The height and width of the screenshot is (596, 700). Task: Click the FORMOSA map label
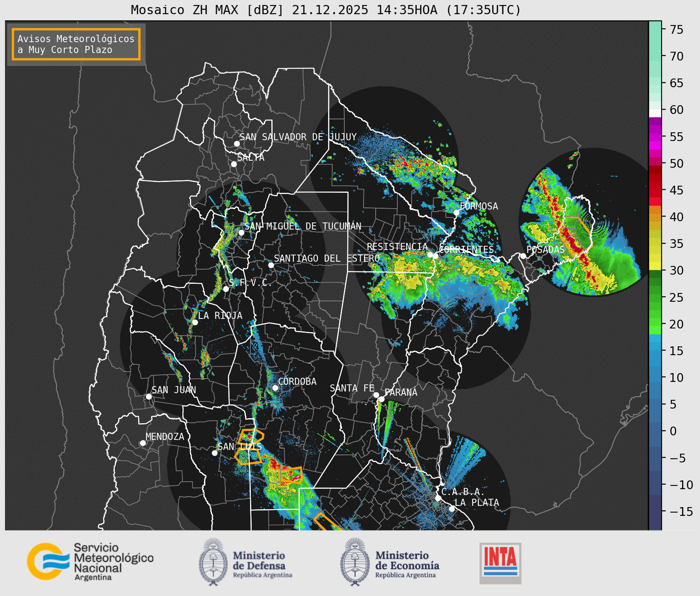point(479,206)
